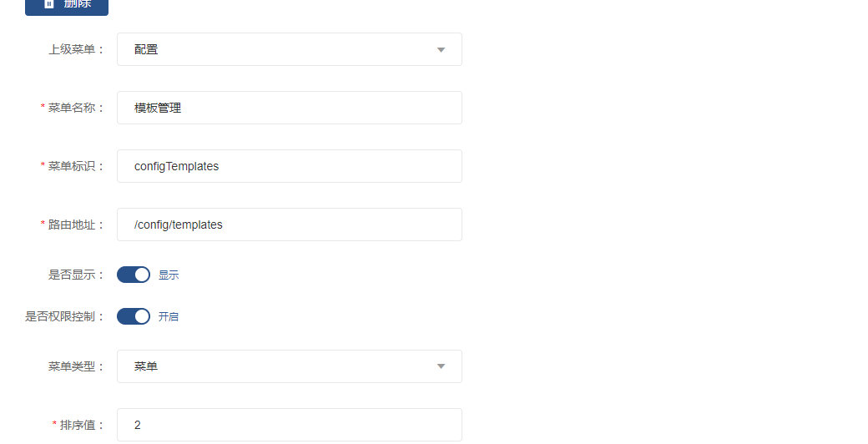Screen dimensions: 868x444
Task: Click the 上级菜单 field label
Action: (x=76, y=49)
